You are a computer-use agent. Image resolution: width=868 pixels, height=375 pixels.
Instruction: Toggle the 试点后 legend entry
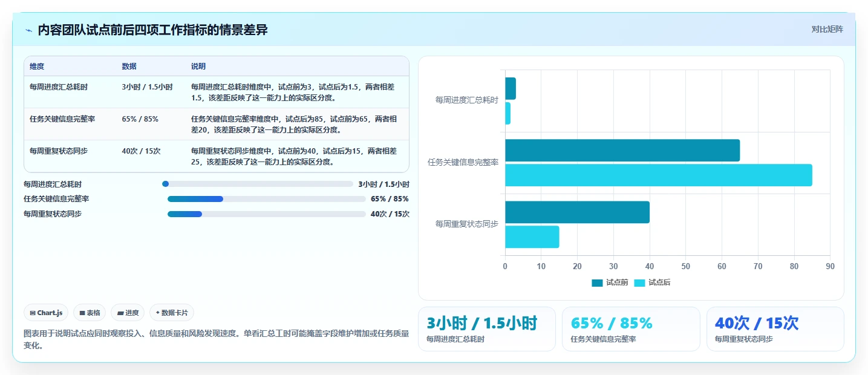(652, 282)
